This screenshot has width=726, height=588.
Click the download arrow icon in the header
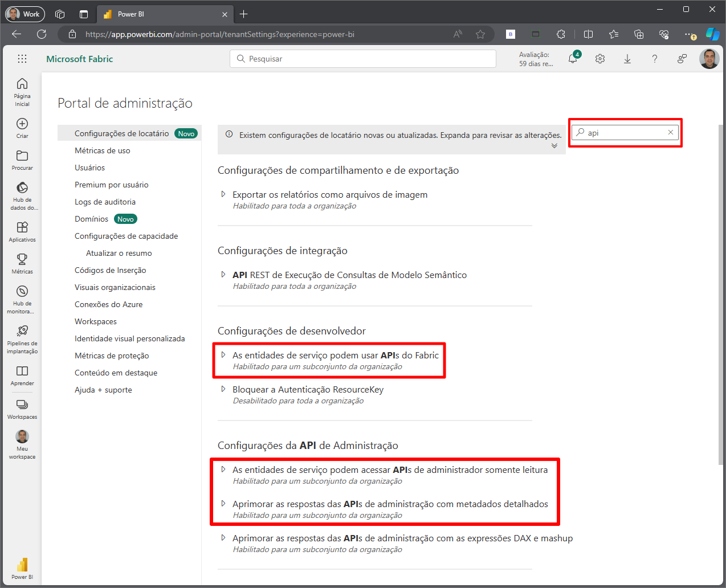[627, 59]
